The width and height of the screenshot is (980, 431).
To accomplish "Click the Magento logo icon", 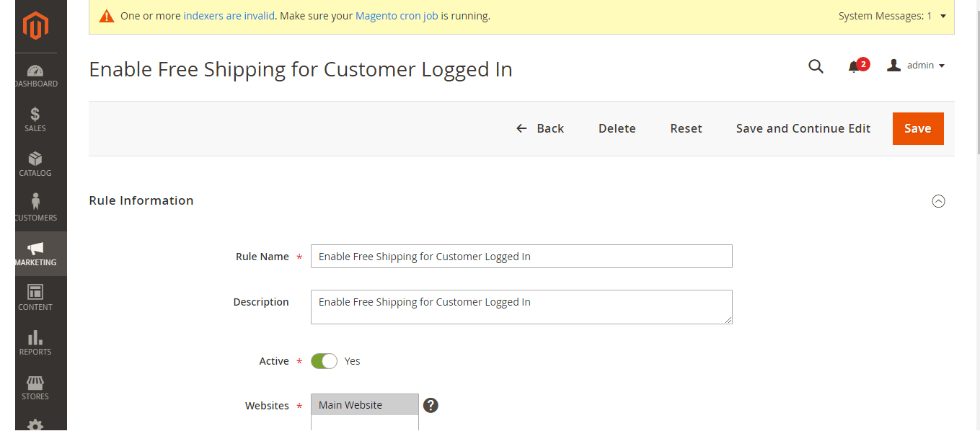I will [35, 27].
